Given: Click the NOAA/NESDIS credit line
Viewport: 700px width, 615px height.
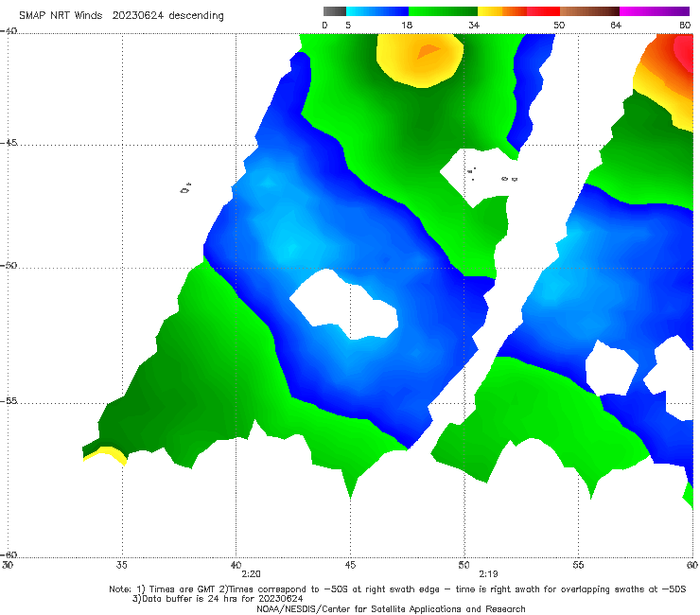Looking at the screenshot, I should pos(391,608).
